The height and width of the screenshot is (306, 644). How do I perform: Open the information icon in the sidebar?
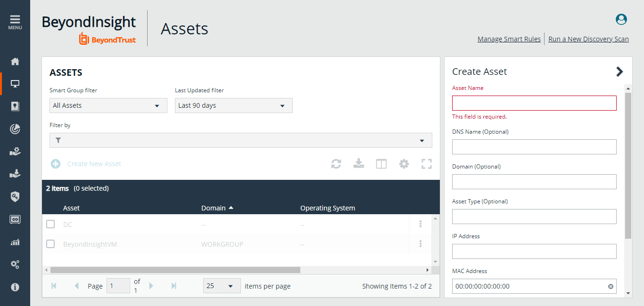15,287
